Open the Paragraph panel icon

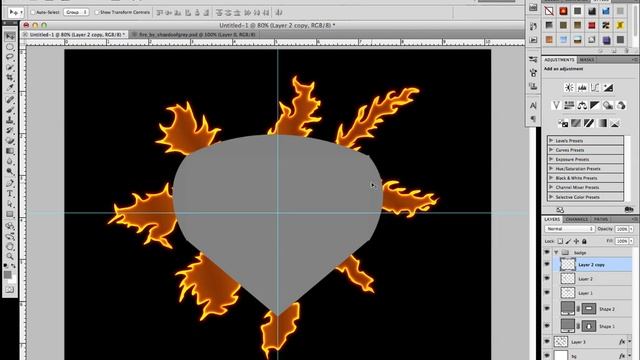tap(533, 119)
